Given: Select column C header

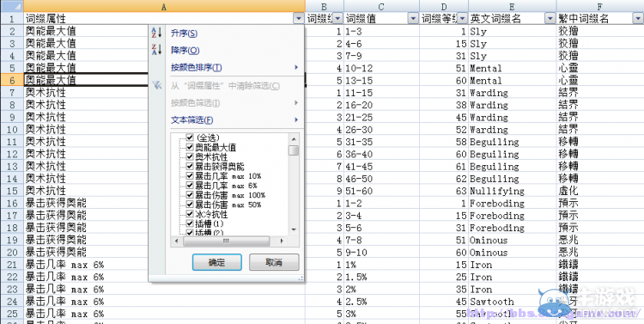Looking at the screenshot, I should point(381,6).
